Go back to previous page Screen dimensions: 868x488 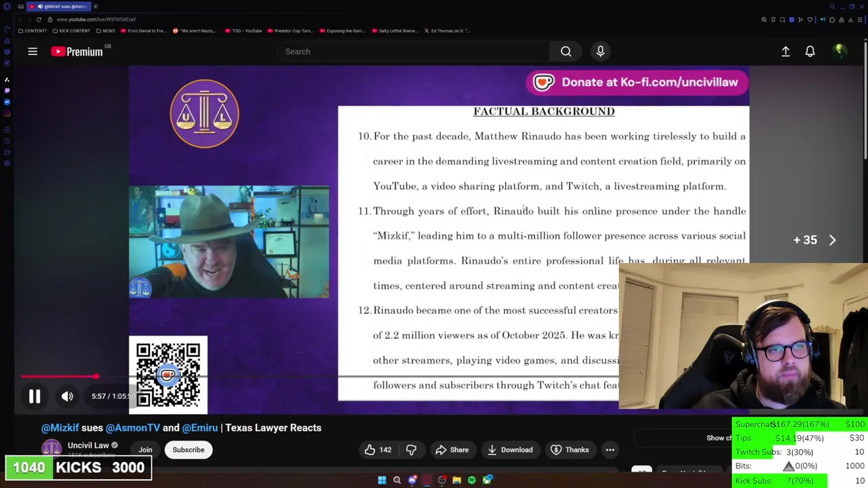click(x=22, y=19)
